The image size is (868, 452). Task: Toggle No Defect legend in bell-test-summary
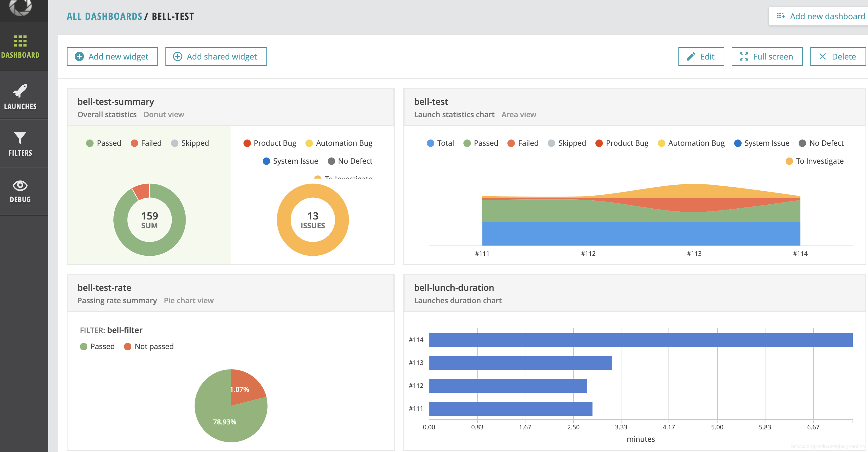(x=350, y=161)
